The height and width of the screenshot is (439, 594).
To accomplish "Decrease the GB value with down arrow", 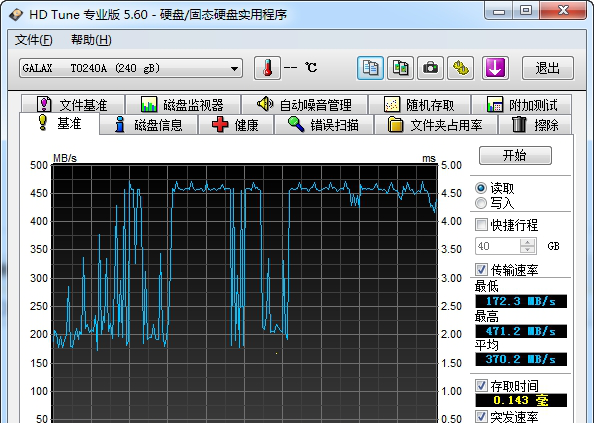I will tap(528, 250).
